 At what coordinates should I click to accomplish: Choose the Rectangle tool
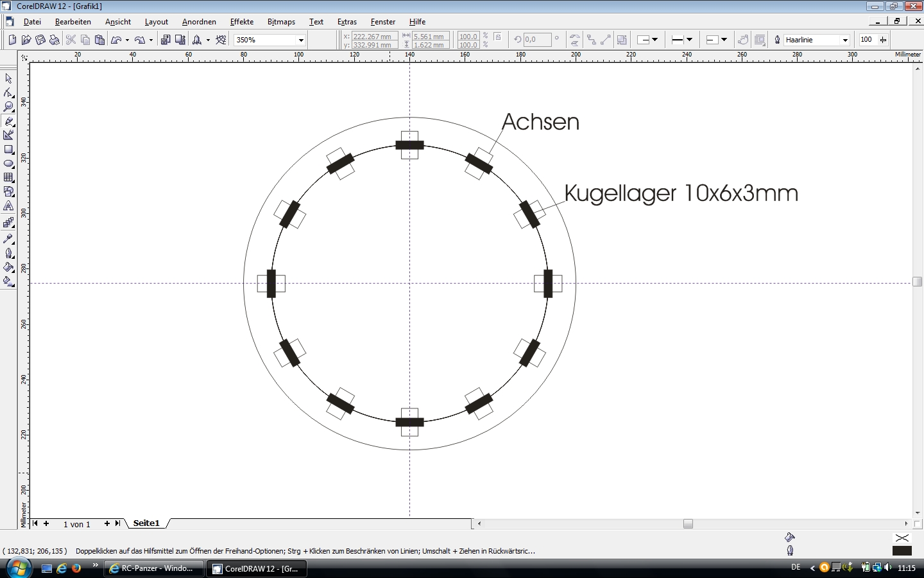8,149
